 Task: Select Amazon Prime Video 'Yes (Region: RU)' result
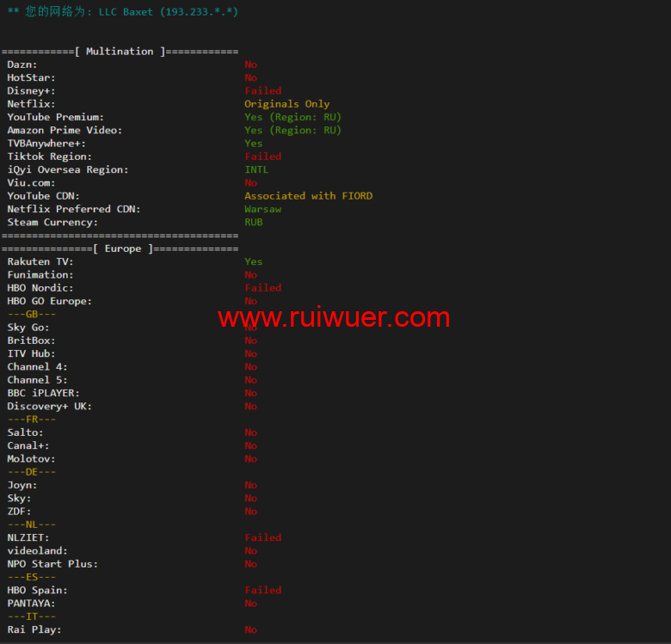point(292,131)
